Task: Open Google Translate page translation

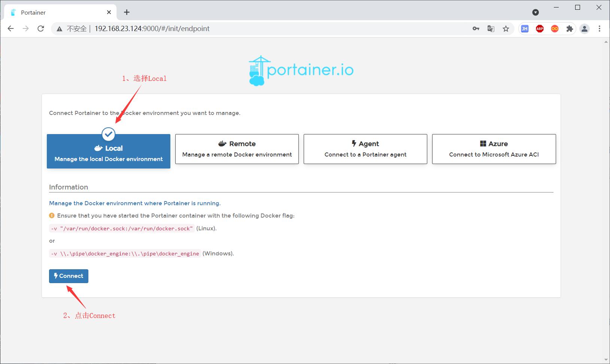Action: point(491,28)
